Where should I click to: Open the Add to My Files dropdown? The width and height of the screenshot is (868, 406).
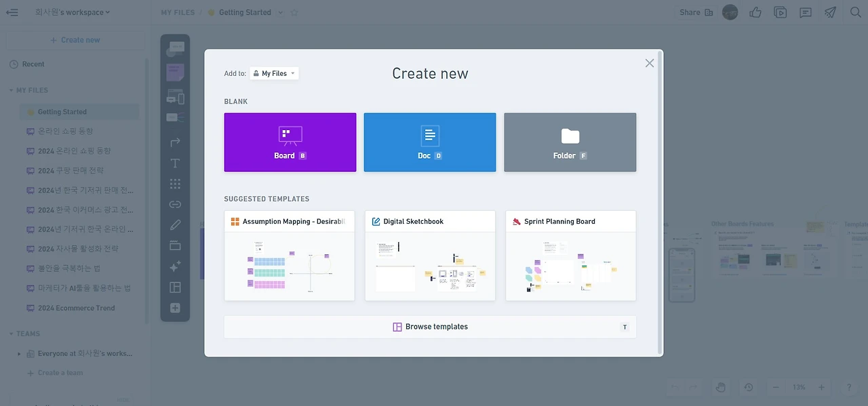[274, 73]
